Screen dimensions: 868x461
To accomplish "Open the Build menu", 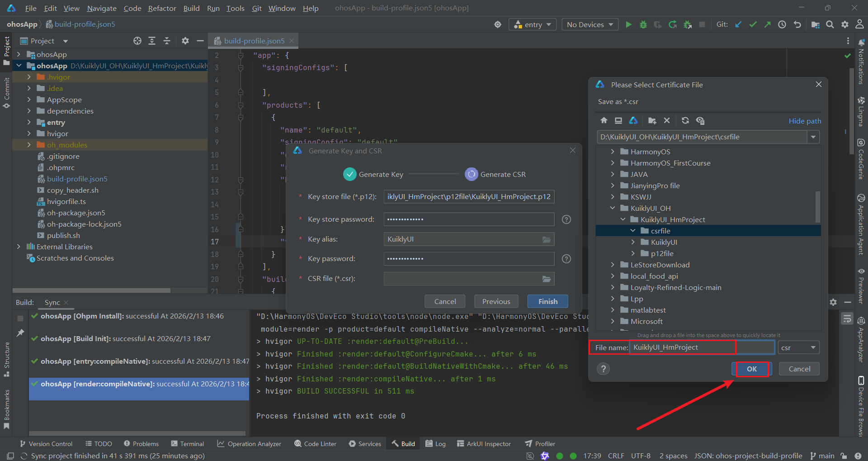I will 191,8.
